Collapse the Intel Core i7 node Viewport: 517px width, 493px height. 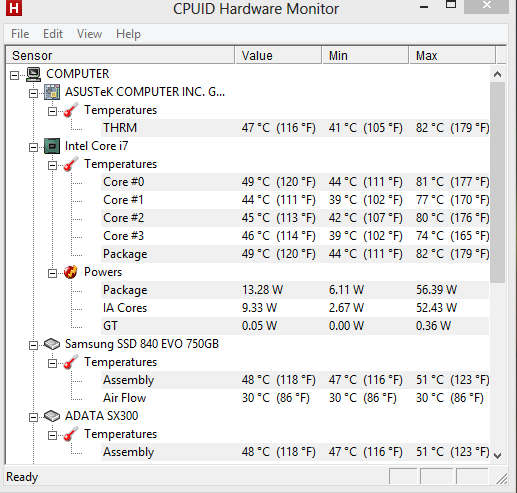tap(33, 147)
